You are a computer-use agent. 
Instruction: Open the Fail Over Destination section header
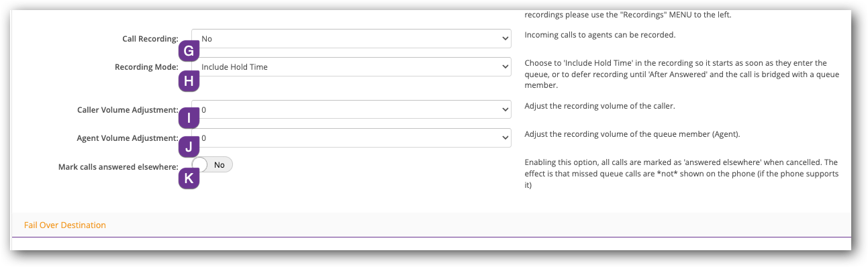click(65, 225)
